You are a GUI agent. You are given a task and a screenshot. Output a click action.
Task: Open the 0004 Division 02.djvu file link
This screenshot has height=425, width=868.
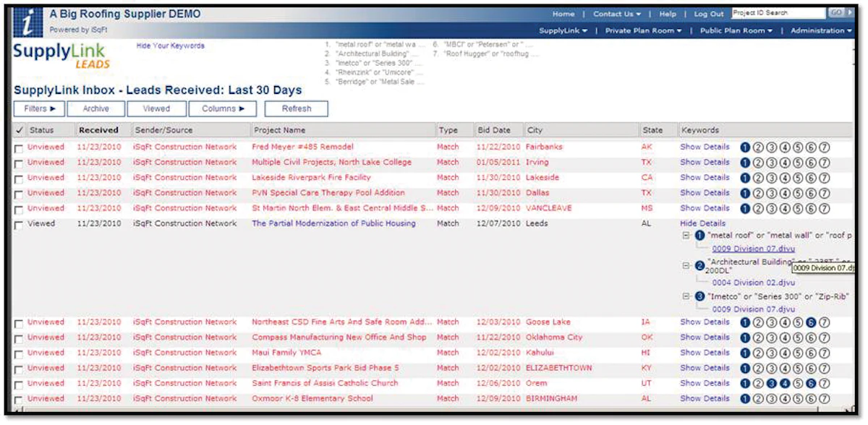[753, 283]
